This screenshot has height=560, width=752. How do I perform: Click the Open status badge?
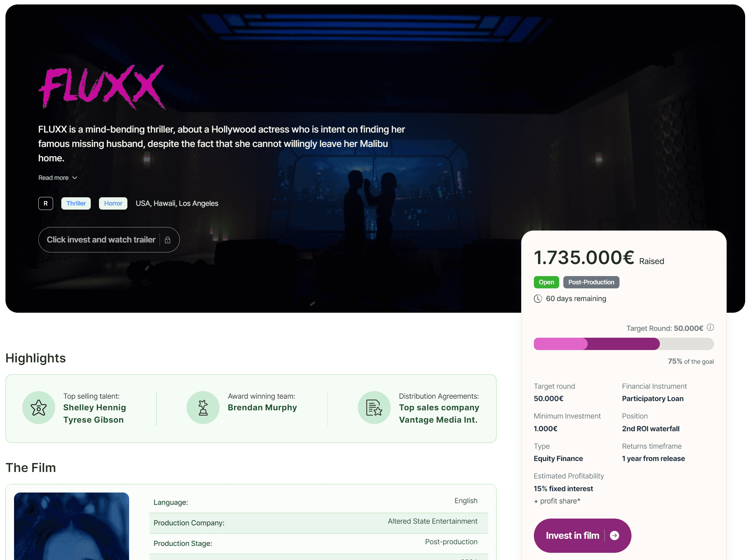coord(546,282)
